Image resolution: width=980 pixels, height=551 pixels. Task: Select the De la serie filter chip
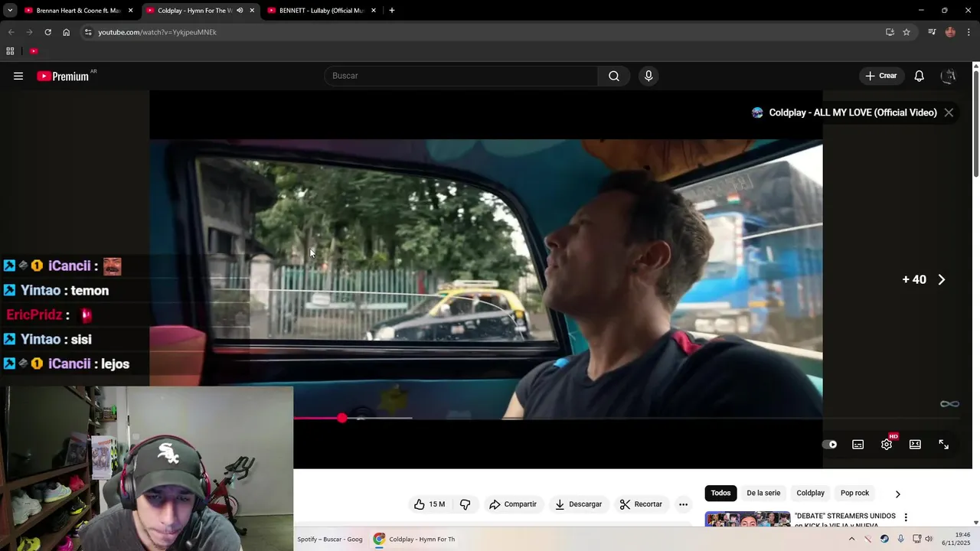click(x=763, y=493)
